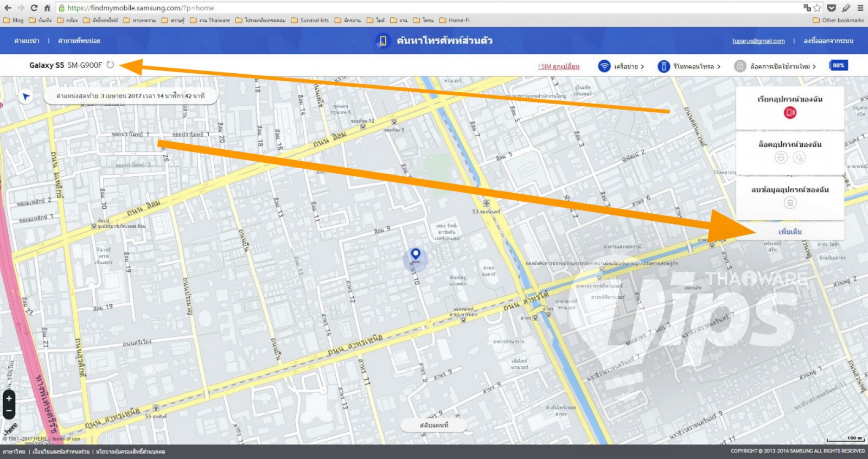Zoom in the map with plus button
This screenshot has width=868, height=459.
coord(9,399)
